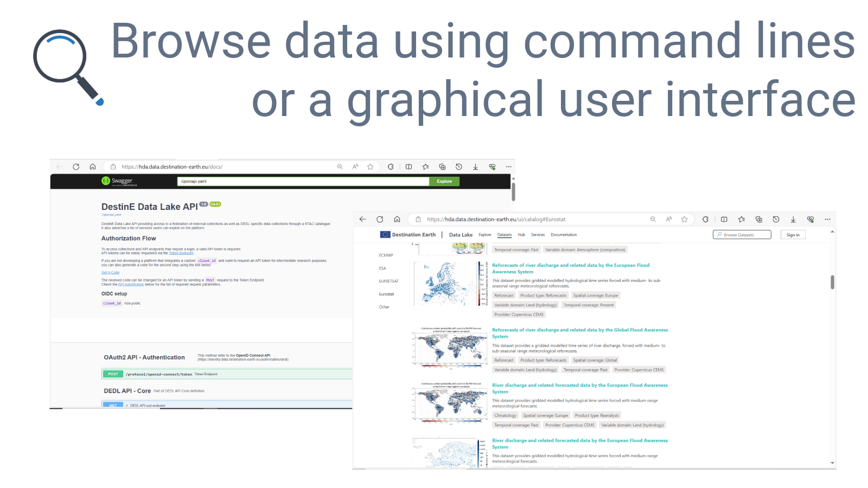Click Variable domain: Atmosphere (composition) tag
Viewport: 868px width, 488px height.
[x=585, y=250]
